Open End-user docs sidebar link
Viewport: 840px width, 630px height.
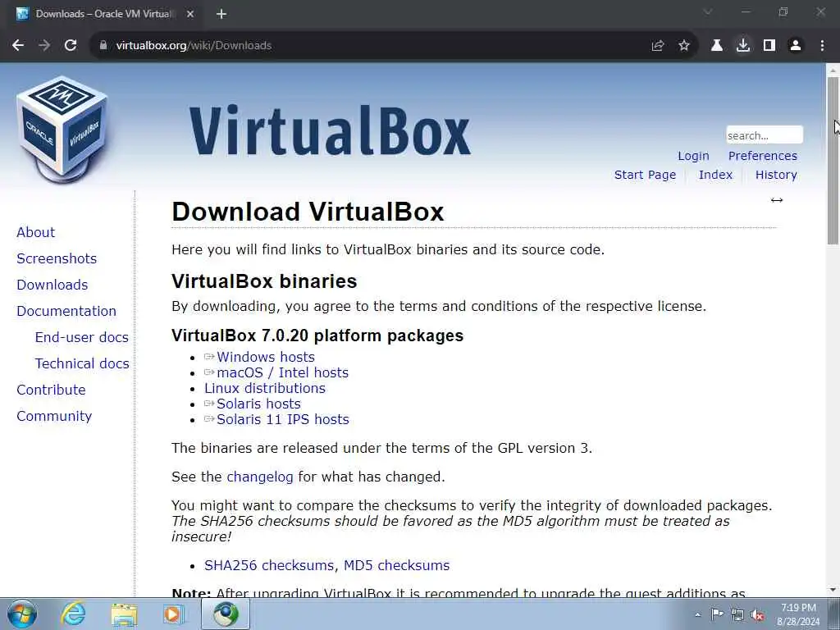pyautogui.click(x=81, y=337)
